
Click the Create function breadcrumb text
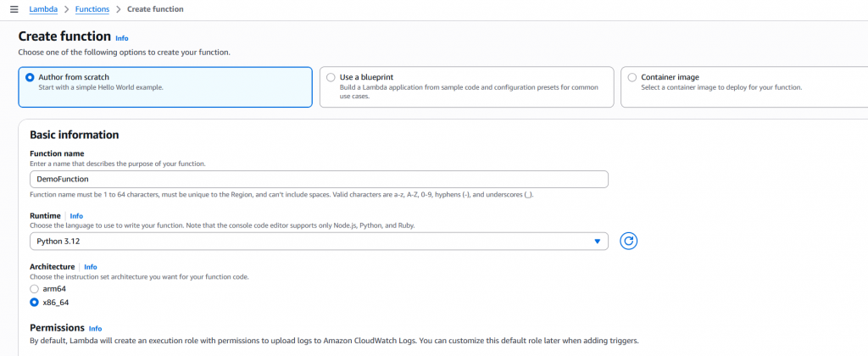155,8
